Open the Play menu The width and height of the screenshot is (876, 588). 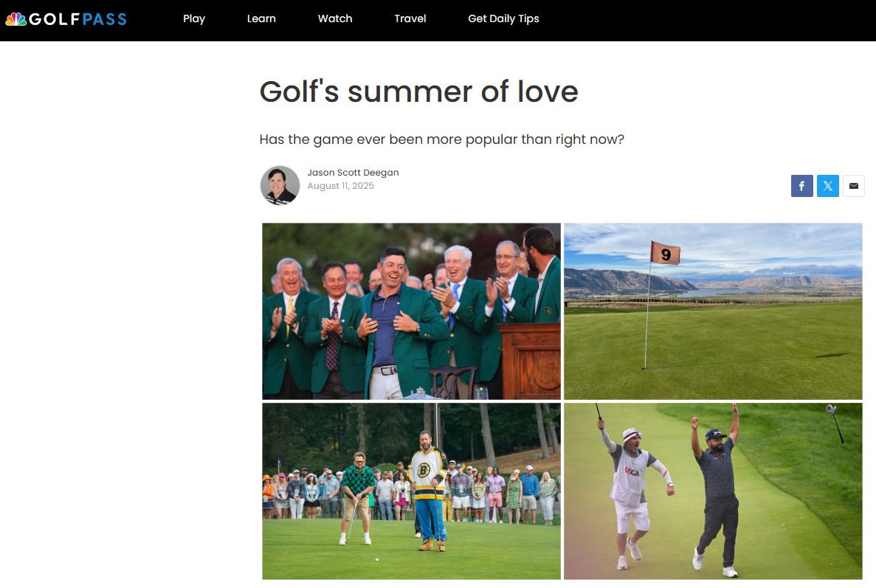(194, 18)
